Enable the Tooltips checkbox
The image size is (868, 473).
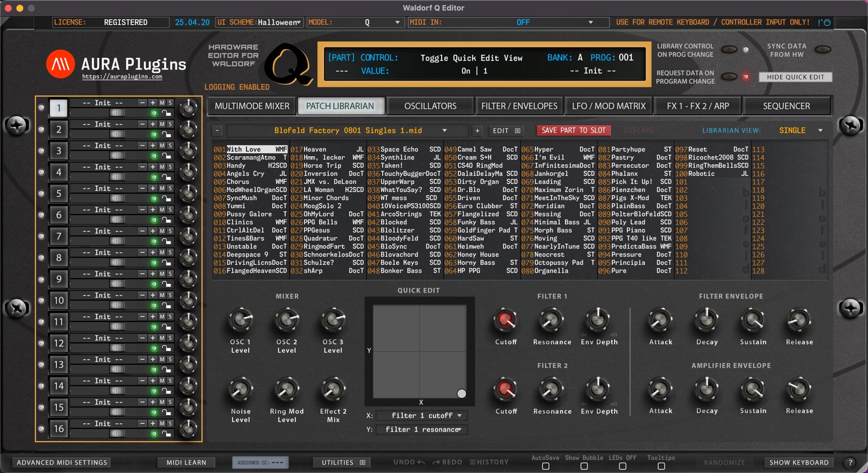(661, 466)
